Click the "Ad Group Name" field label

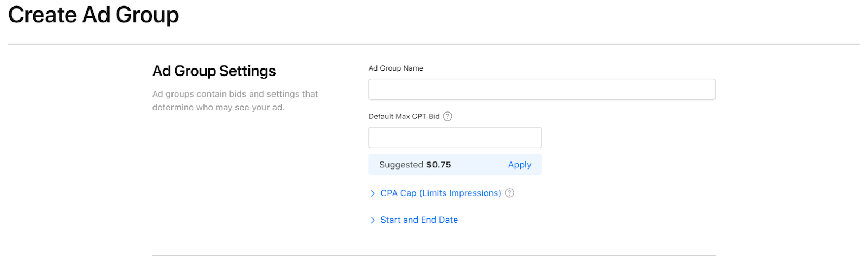click(x=395, y=68)
